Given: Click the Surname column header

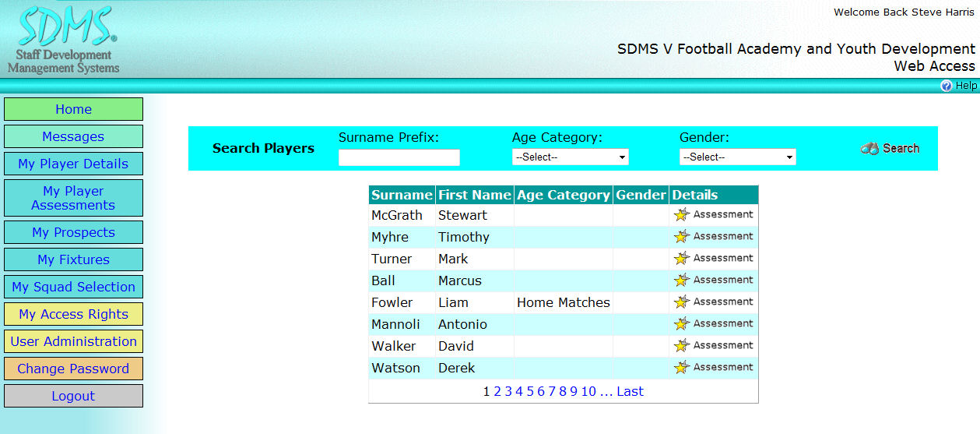Looking at the screenshot, I should click(402, 195).
